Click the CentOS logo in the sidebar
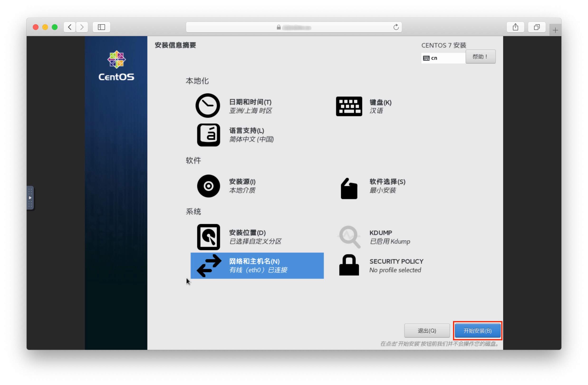 point(116,66)
